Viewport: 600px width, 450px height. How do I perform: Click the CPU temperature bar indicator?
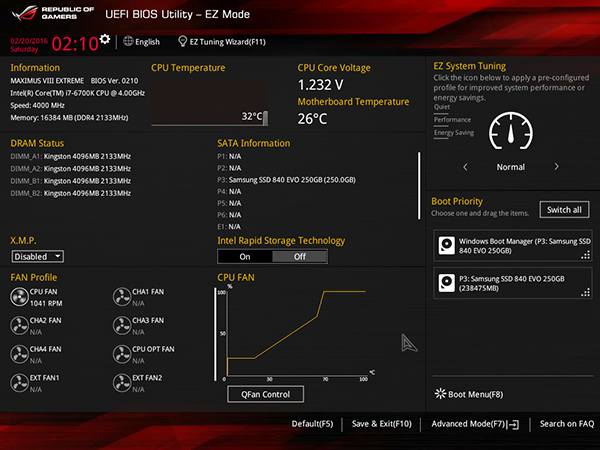coord(266,118)
